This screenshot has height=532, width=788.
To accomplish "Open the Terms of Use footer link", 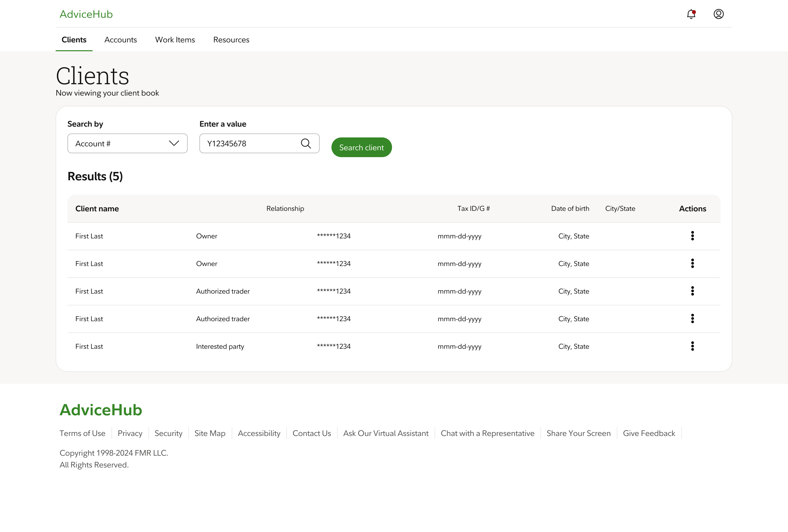I will pos(82,433).
